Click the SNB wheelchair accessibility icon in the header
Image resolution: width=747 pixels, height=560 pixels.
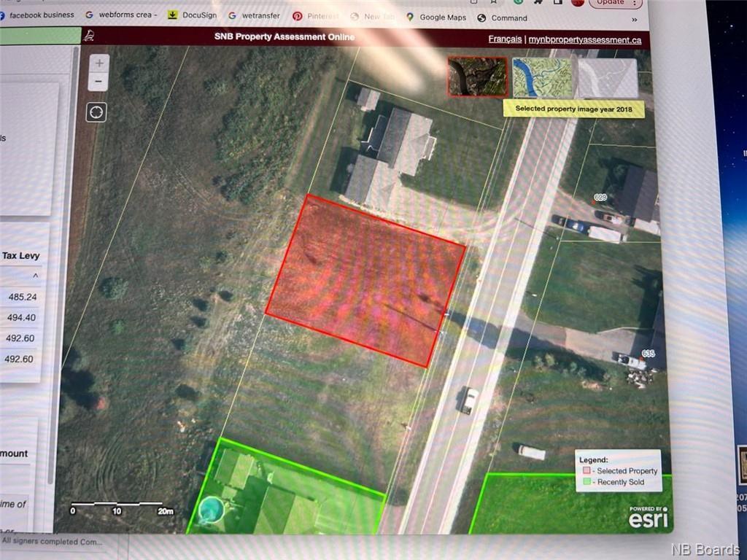click(x=89, y=35)
